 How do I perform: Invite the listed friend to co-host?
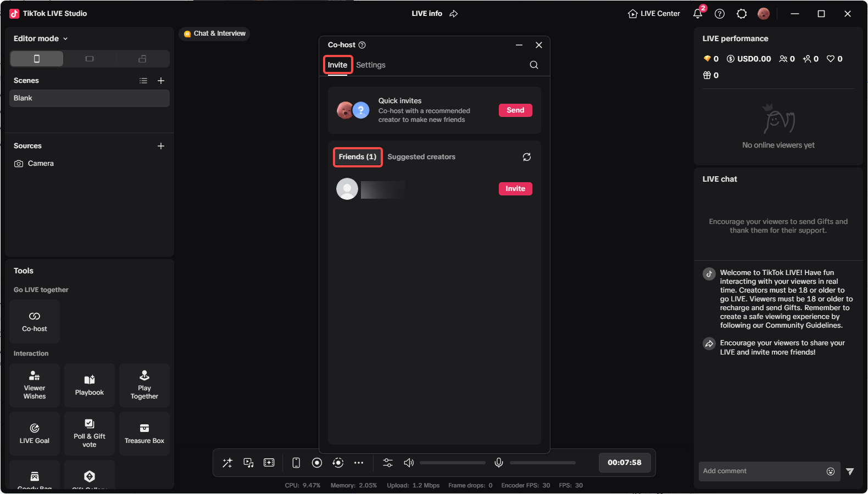click(515, 189)
